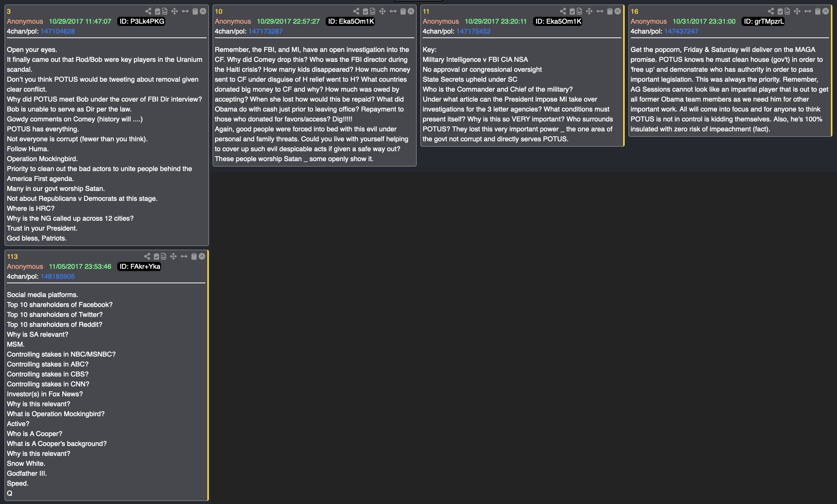Click the clipboard-check icon on post 3
Viewport: 837px width, 504px height.
157,11
